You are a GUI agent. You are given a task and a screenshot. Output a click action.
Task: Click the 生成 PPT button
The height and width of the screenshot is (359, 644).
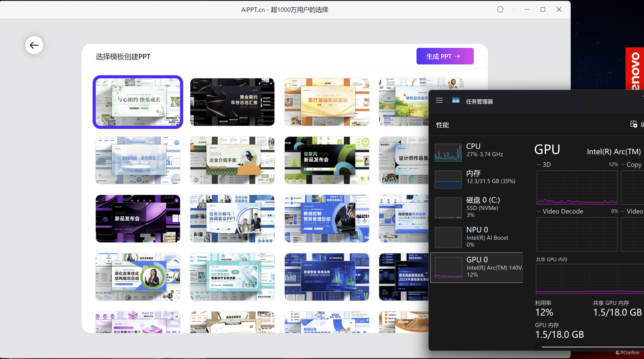coord(445,56)
